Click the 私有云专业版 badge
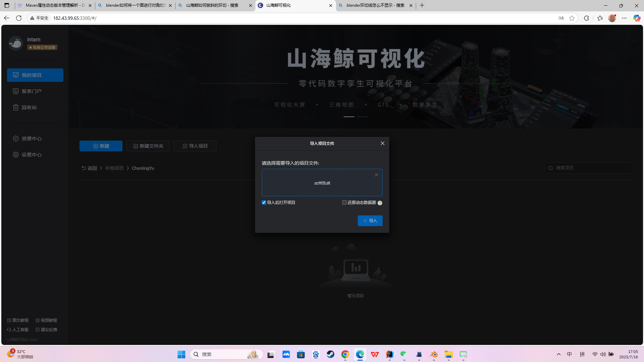This screenshot has height=362, width=644. [x=42, y=47]
